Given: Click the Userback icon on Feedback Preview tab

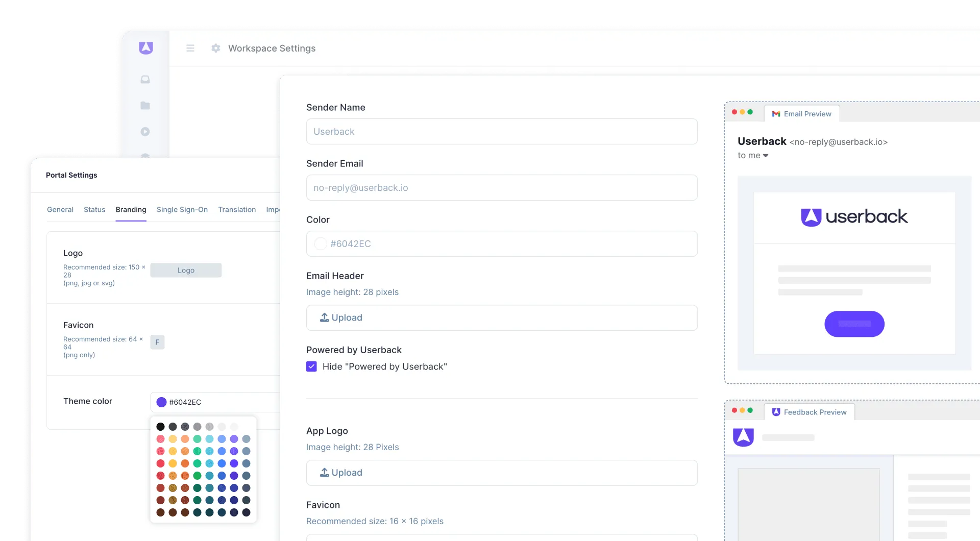Looking at the screenshot, I should pyautogui.click(x=776, y=412).
